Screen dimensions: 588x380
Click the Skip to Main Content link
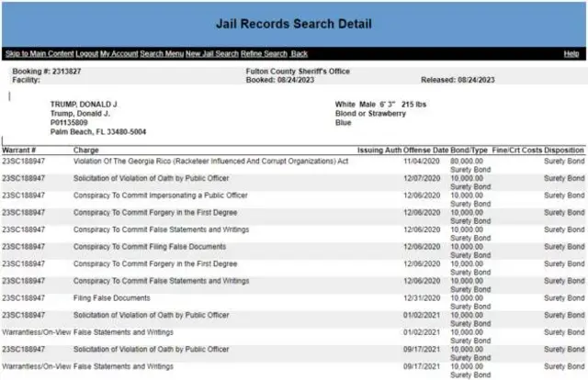[x=39, y=54]
